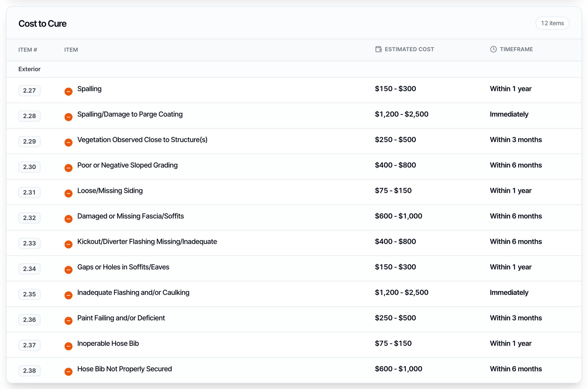Click Within 1 year timeframe for Gaps or Holes row

(x=511, y=267)
